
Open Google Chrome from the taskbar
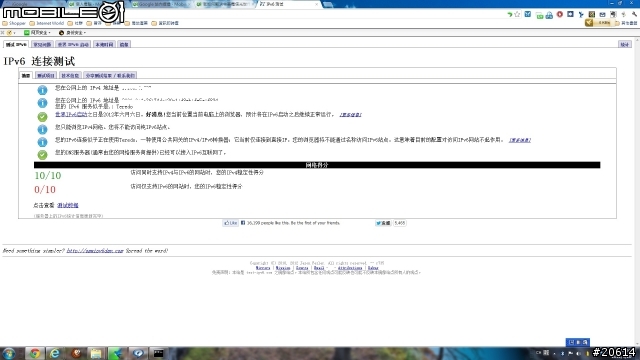coord(35,353)
